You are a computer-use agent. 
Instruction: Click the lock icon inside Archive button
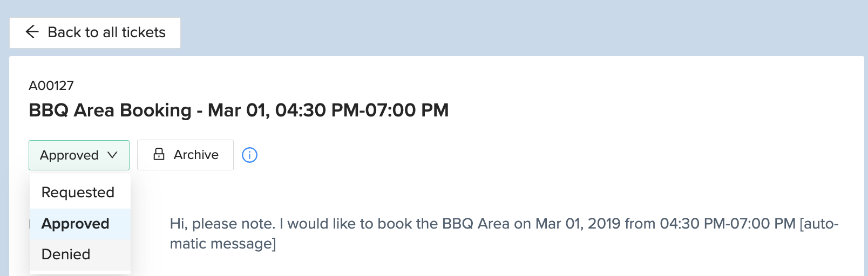tap(159, 155)
